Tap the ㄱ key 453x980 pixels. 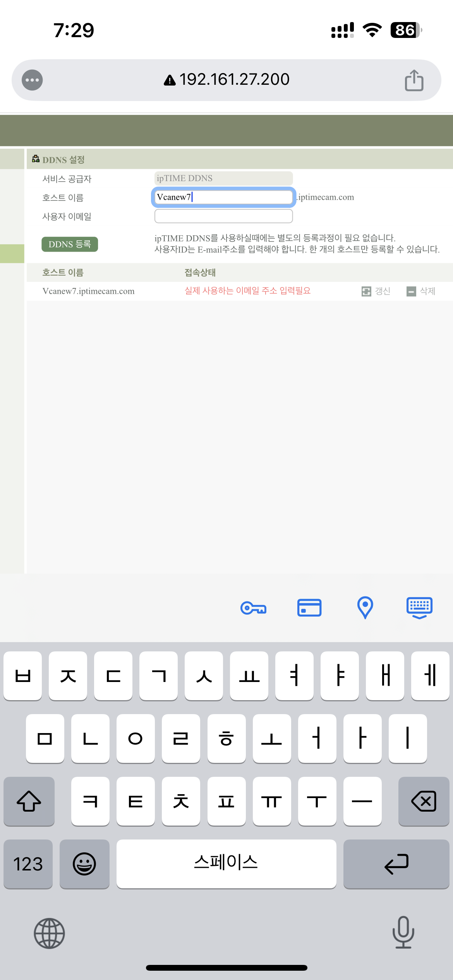coord(158,676)
